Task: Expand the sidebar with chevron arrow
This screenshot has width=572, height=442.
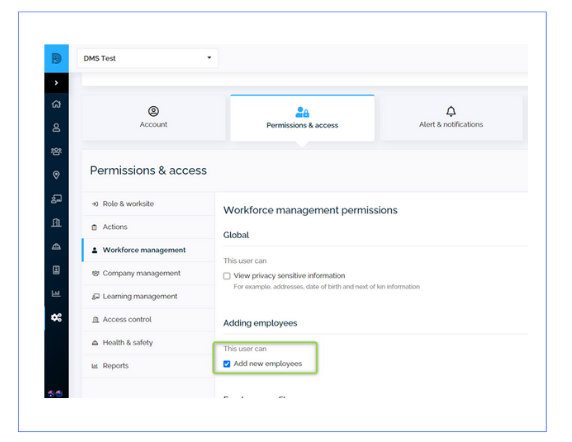Action: click(x=56, y=83)
